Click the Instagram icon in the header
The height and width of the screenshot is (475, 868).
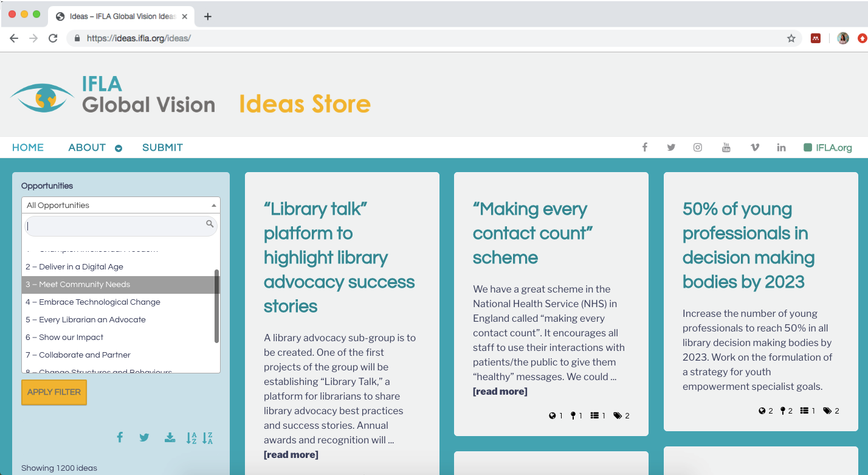pos(698,147)
